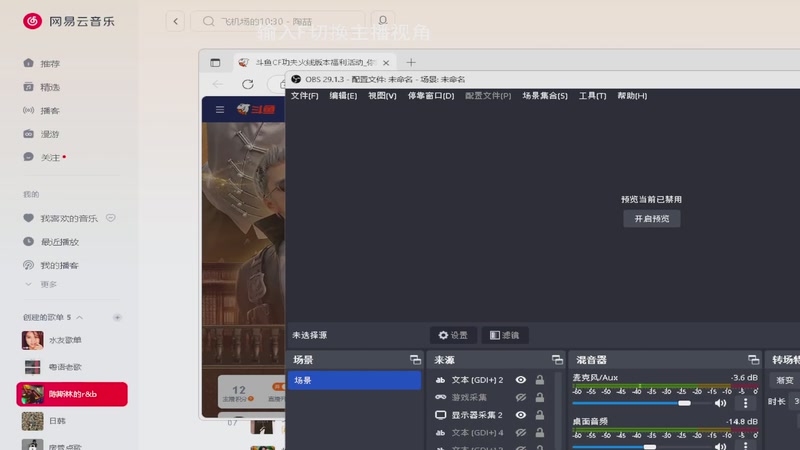Open 麦克风/Aux options menu
Screen dimensions: 800x450
tap(745, 403)
